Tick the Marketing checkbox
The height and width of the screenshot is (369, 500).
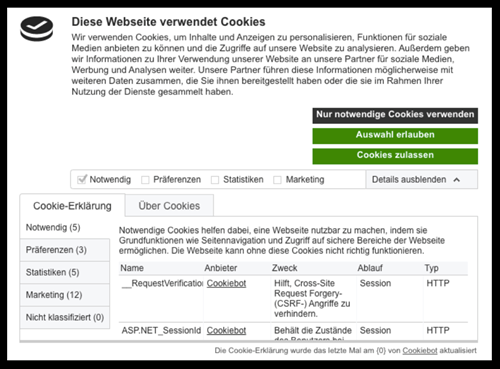pos(277,180)
